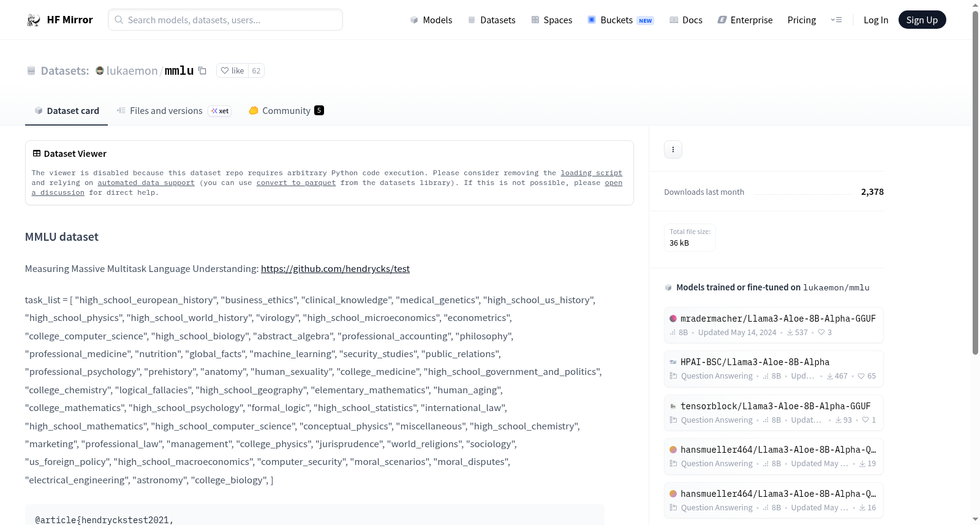Image resolution: width=980 pixels, height=525 pixels.
Task: Click the @article{hendryckstest2021 citation text
Action: click(104, 520)
